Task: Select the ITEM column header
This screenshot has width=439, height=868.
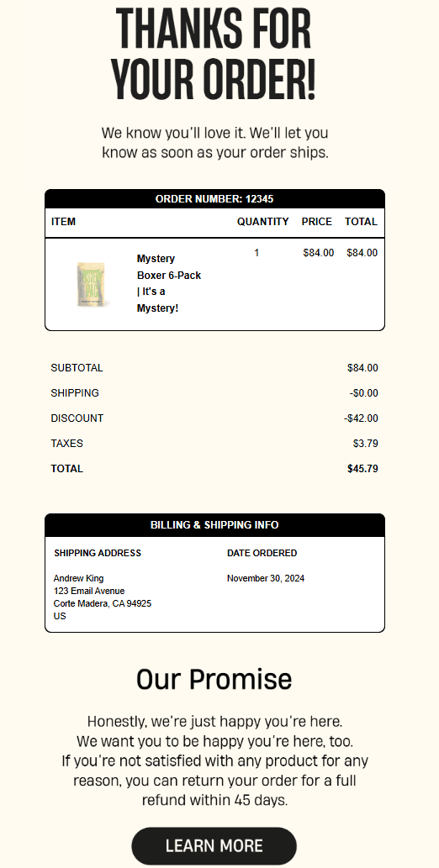Action: 63,222
